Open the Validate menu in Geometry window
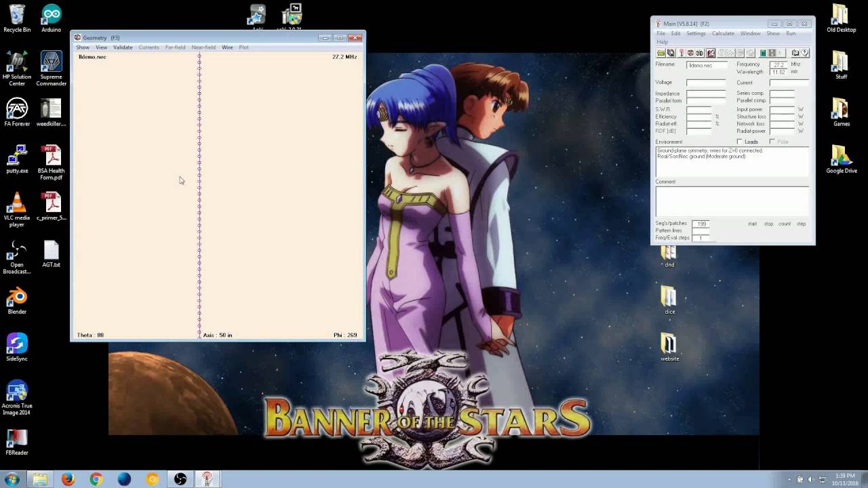This screenshot has width=868, height=488. pyautogui.click(x=123, y=47)
